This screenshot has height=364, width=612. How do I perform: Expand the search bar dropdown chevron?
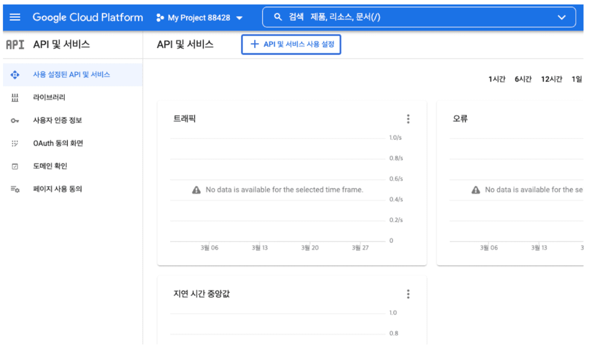561,17
